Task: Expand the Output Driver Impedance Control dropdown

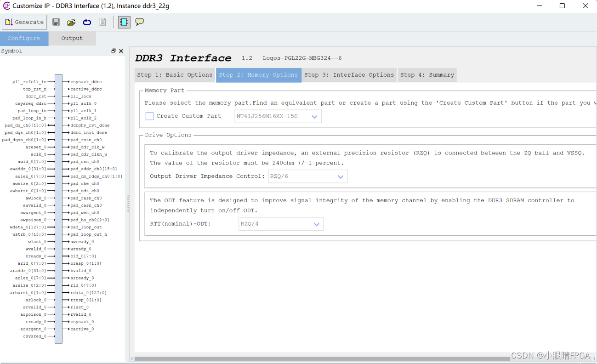Action: click(308, 176)
